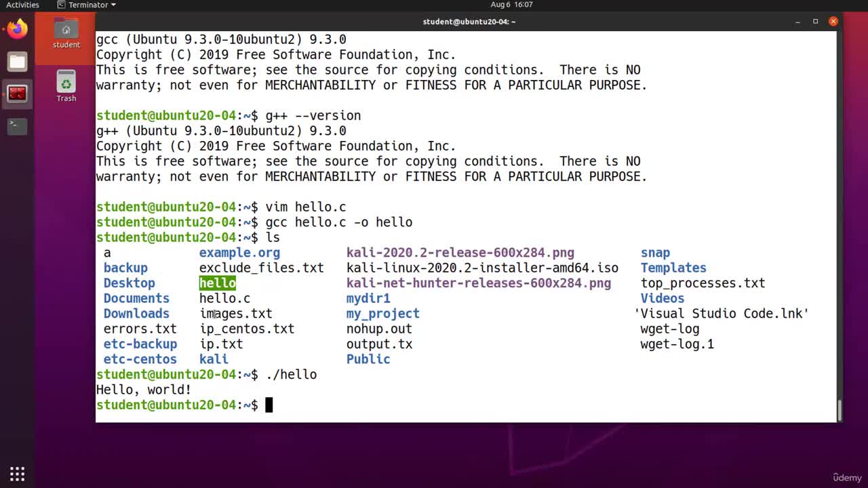Click ip.txt file name
The height and width of the screenshot is (488, 868).
[221, 344]
